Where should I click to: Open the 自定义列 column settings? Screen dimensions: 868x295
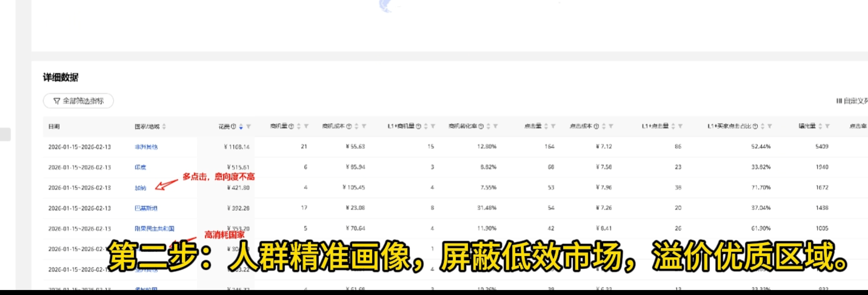tap(852, 101)
